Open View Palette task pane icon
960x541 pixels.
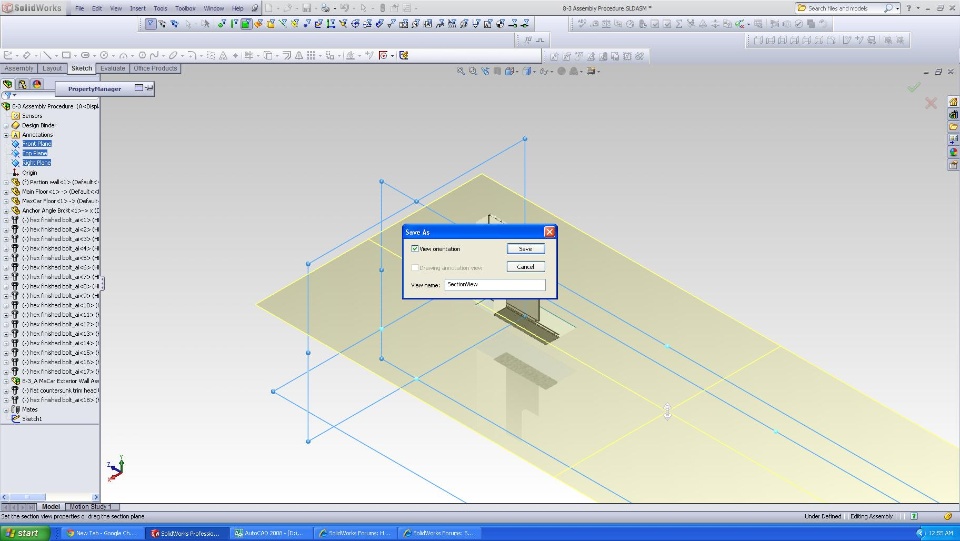point(953,140)
